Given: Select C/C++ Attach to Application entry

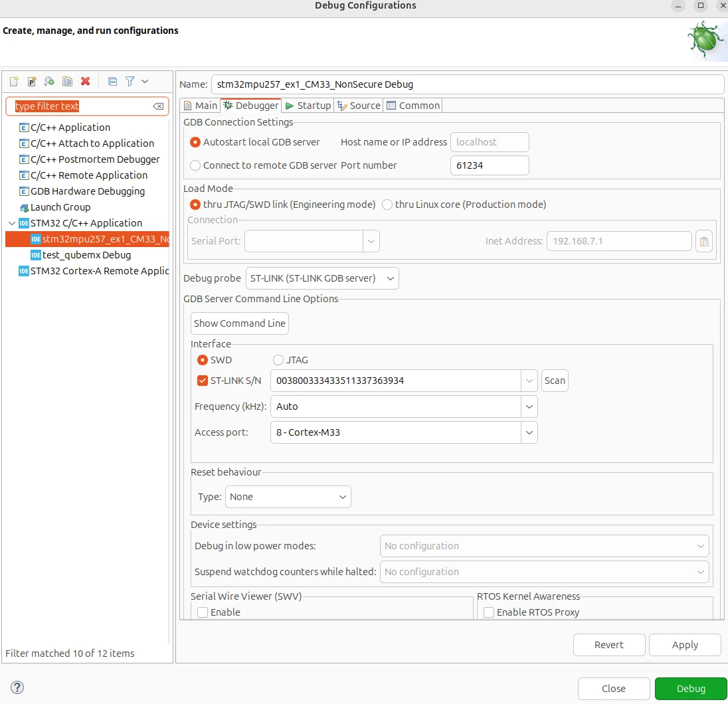Looking at the screenshot, I should point(86,143).
